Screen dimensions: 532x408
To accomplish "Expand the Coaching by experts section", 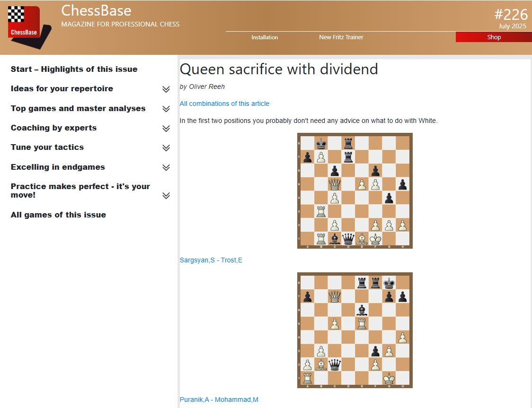I will coord(166,128).
